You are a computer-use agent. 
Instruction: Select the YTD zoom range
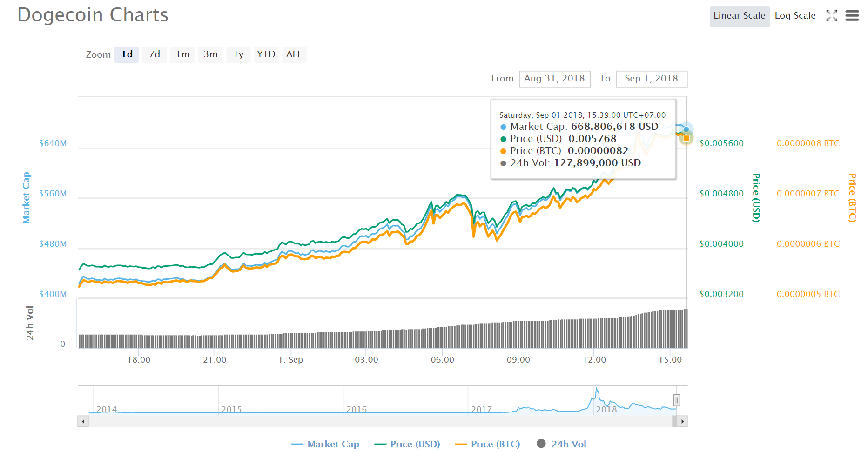point(266,54)
